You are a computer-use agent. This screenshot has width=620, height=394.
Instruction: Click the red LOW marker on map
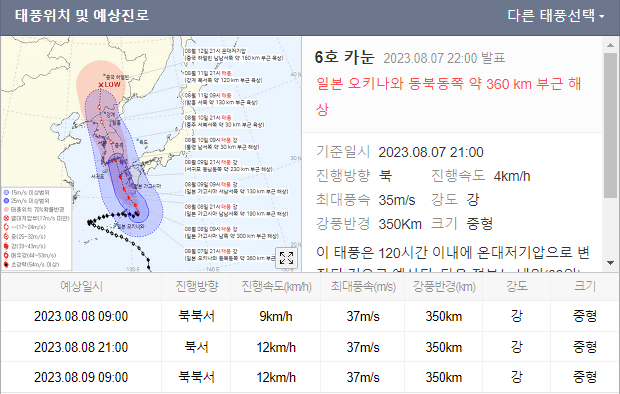point(110,85)
